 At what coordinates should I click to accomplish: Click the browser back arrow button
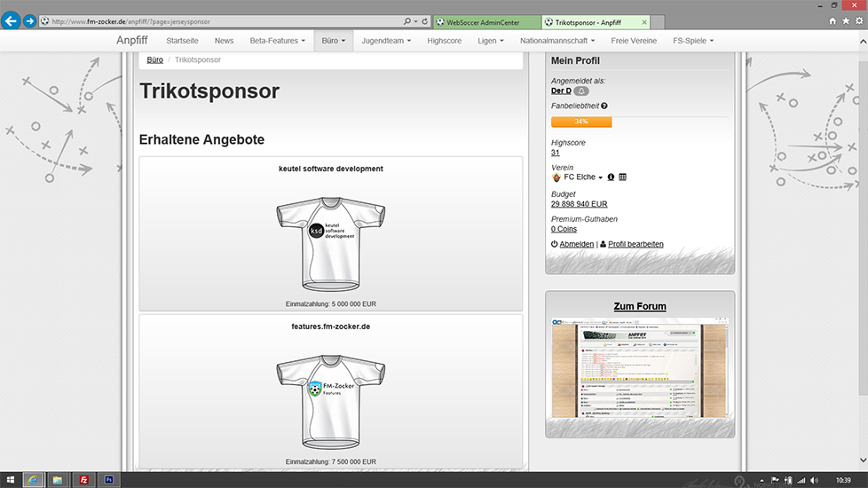[12, 20]
